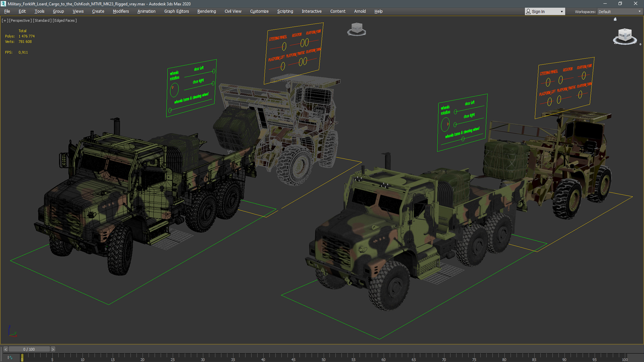Open the Modifiers menu
Screen dimensions: 644x362
tap(121, 11)
